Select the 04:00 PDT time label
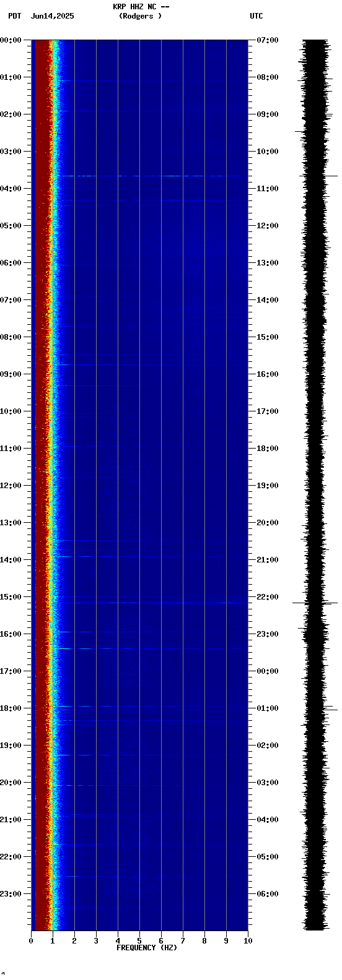 pos(11,189)
